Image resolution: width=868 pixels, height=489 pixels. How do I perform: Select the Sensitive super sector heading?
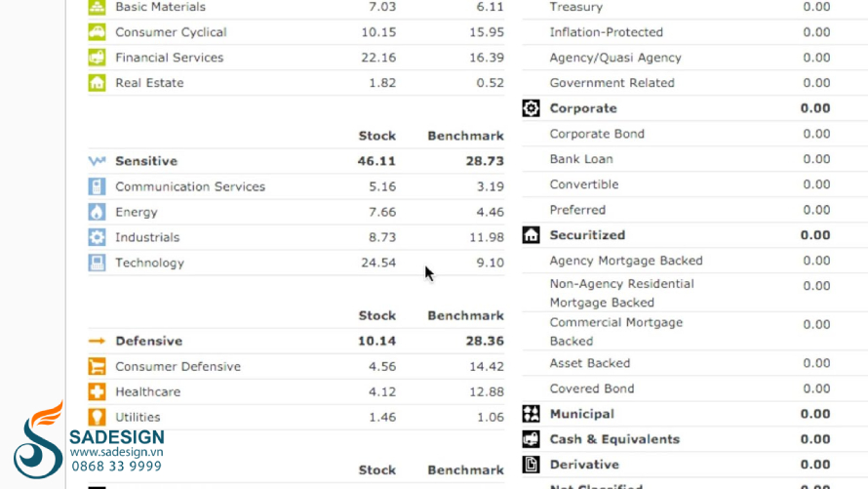point(146,161)
